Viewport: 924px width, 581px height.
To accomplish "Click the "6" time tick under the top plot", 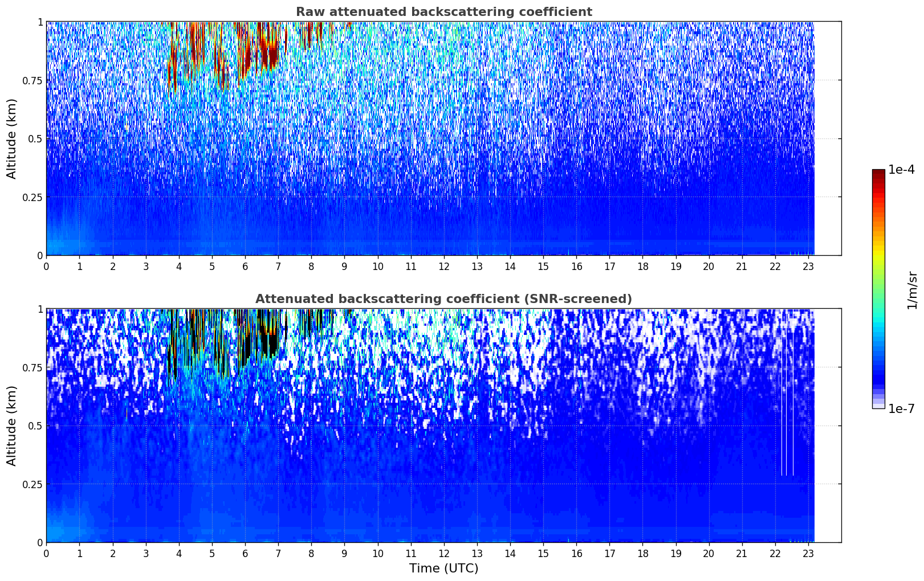I will pyautogui.click(x=245, y=266).
